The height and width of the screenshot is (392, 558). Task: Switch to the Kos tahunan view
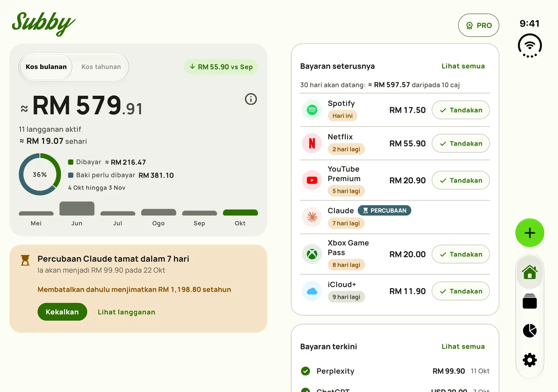[101, 67]
